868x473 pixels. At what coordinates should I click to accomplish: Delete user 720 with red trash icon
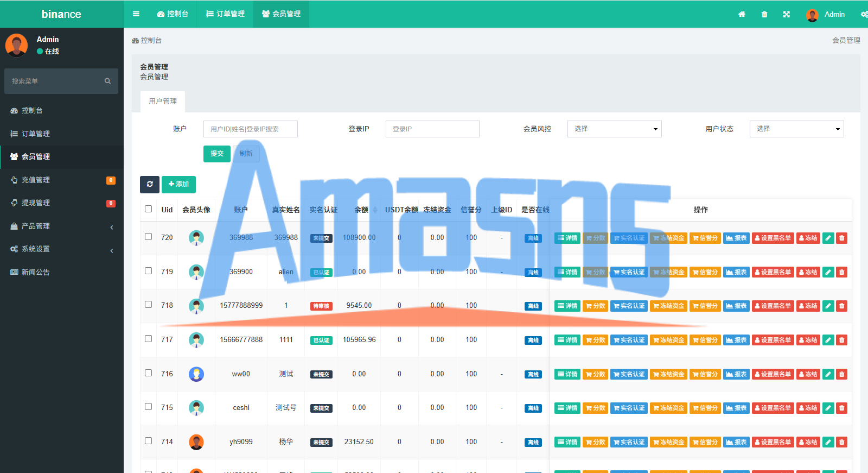click(841, 238)
